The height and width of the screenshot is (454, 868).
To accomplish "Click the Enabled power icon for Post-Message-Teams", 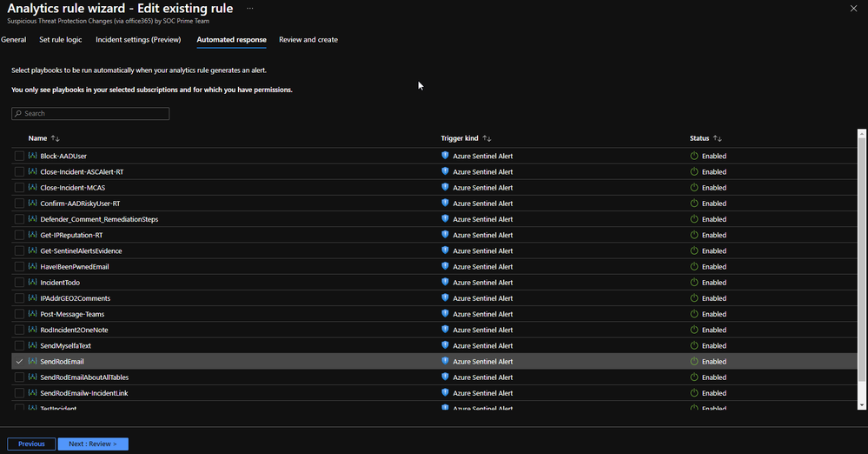I will pyautogui.click(x=694, y=314).
